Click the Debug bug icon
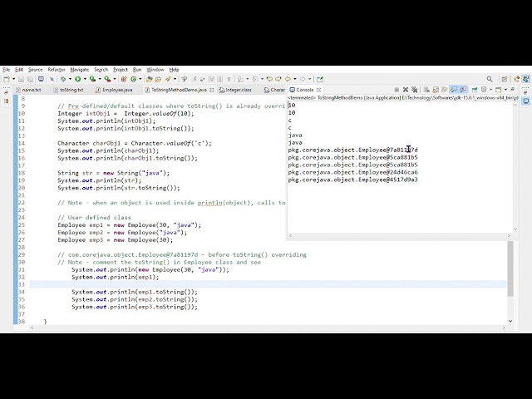 click(x=63, y=79)
